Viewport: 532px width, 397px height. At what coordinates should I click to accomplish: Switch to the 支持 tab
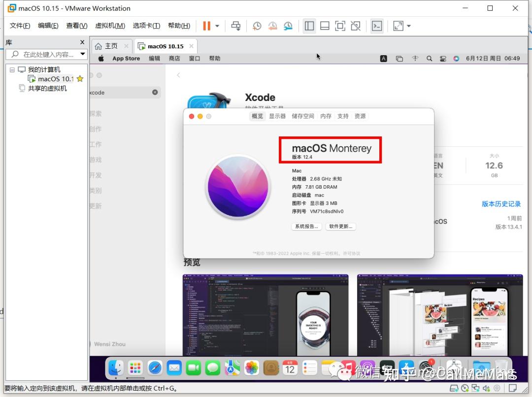[x=343, y=116]
